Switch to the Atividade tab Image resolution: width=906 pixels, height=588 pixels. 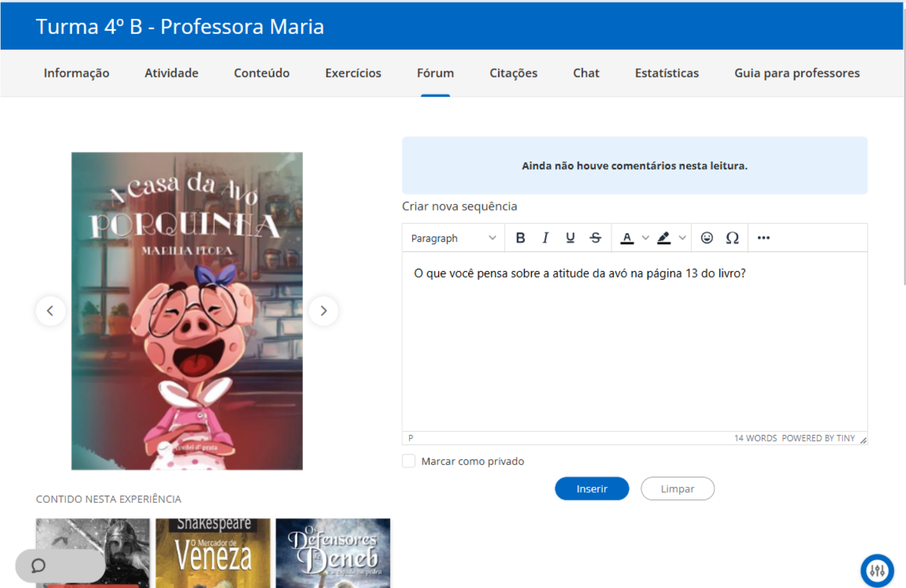pos(171,73)
